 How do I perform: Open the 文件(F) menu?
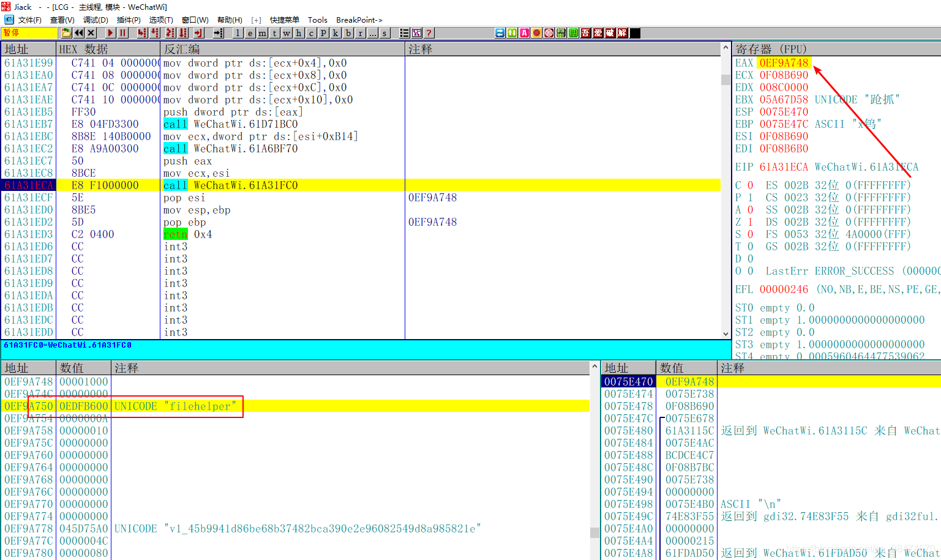29,20
